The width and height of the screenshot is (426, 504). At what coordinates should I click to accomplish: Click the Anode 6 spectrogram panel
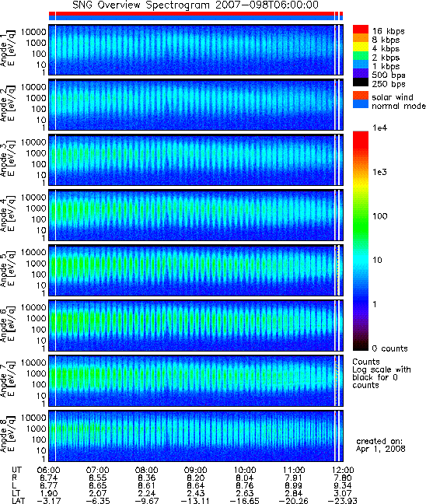tap(196, 325)
